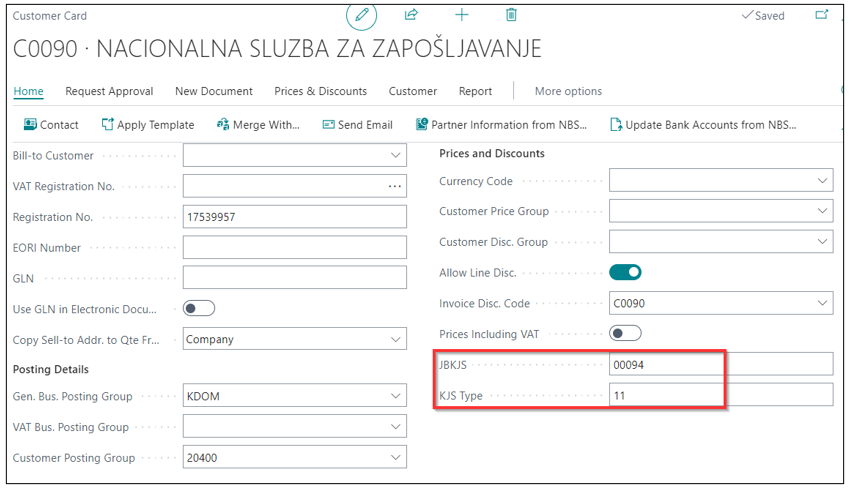Expand Invoice Disc. Code dropdown
850x490 pixels.
822,303
